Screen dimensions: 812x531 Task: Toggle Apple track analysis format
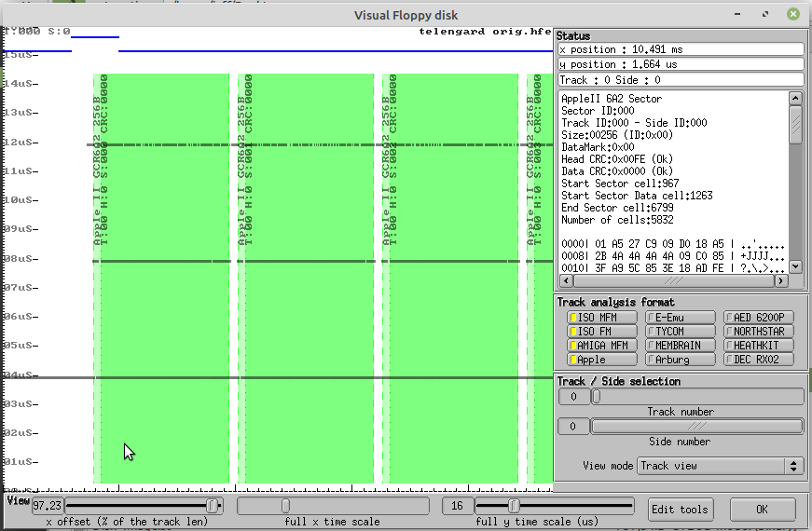coord(601,360)
